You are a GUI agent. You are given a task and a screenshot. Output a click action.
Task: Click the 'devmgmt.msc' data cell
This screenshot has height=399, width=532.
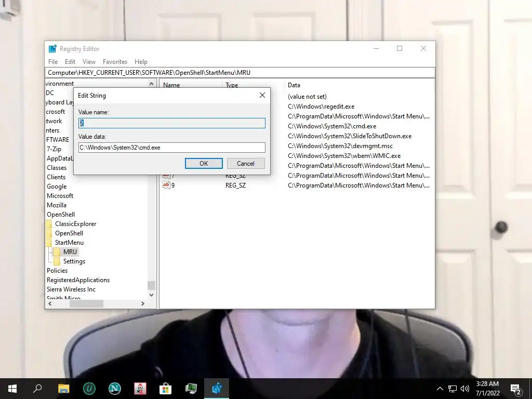tap(340, 146)
